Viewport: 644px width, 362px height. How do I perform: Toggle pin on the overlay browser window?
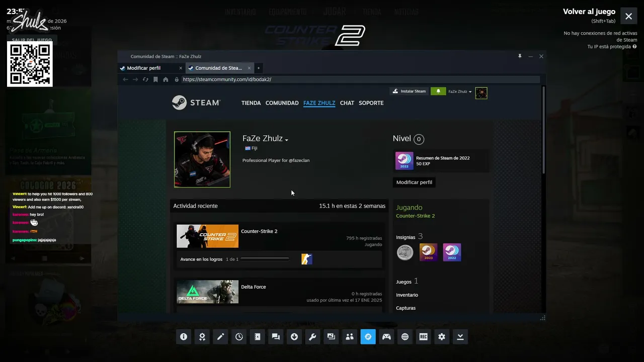point(520,56)
